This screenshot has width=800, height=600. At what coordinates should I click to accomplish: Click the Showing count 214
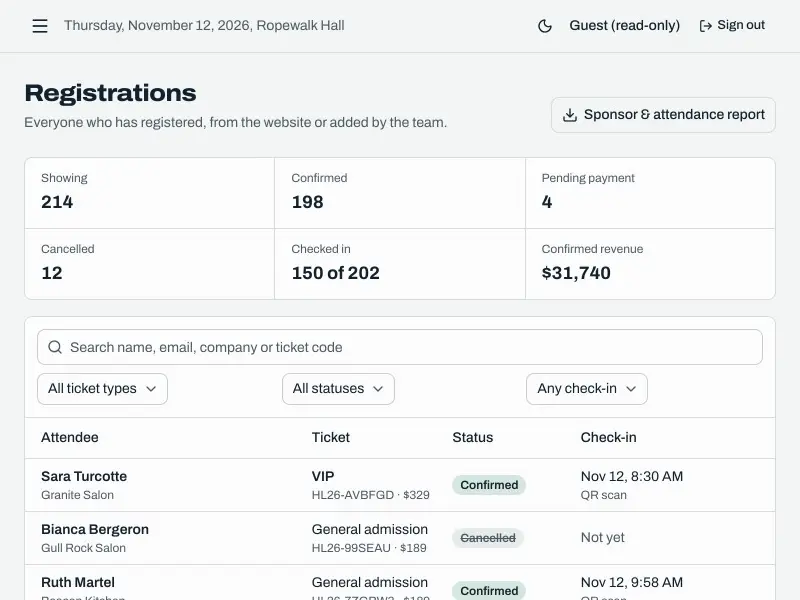57,202
